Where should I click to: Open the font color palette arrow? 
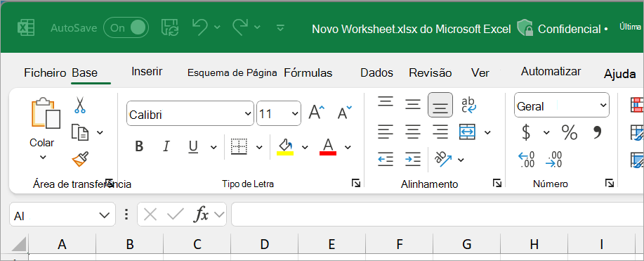pos(348,147)
